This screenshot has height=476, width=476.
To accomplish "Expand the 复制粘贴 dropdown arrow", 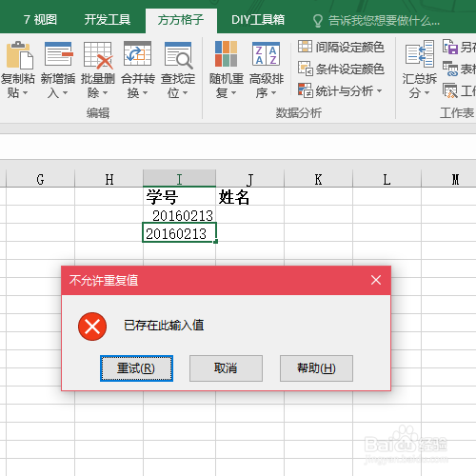I will click(26, 93).
